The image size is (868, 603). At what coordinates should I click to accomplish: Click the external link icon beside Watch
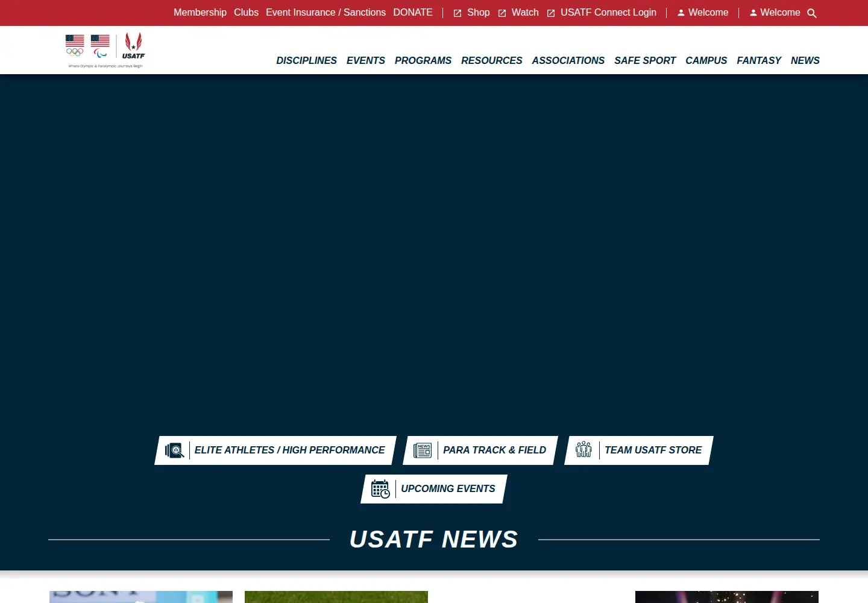(x=502, y=13)
